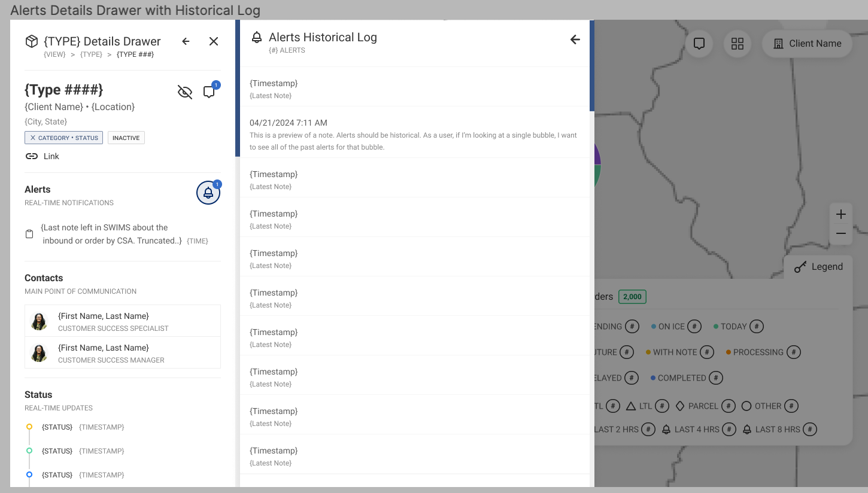Toggle PROCESSING legend filter
The height and width of the screenshot is (493, 868).
coord(763,352)
